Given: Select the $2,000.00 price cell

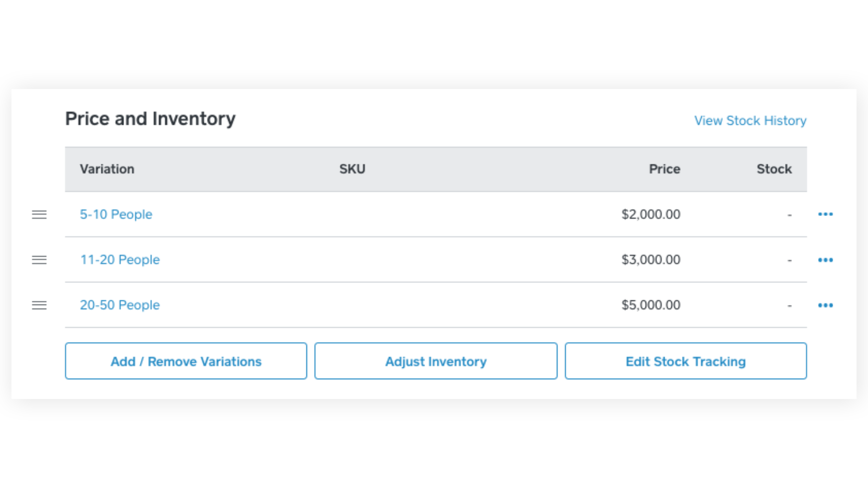Looking at the screenshot, I should (x=651, y=214).
